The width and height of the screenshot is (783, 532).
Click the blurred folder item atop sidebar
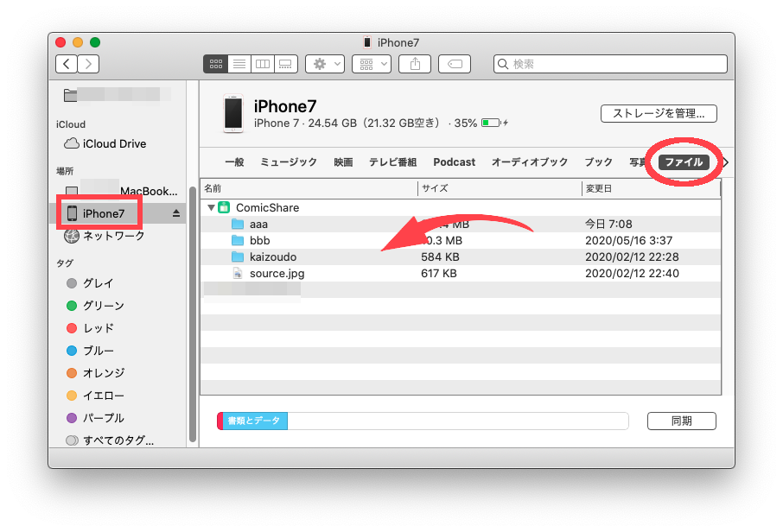pyautogui.click(x=117, y=95)
